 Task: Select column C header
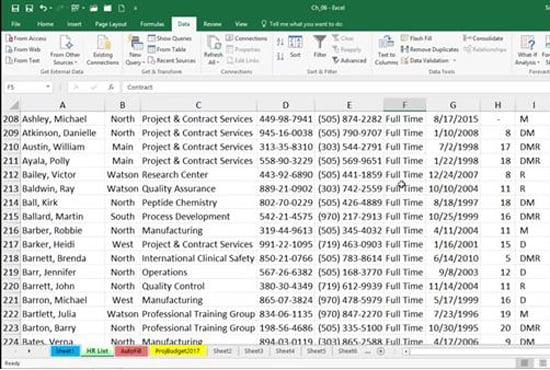click(198, 105)
